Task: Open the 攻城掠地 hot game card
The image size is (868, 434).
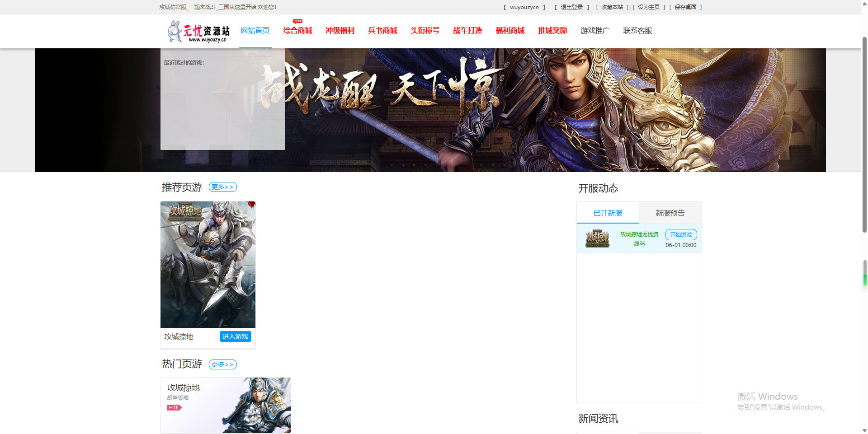Action: click(226, 405)
